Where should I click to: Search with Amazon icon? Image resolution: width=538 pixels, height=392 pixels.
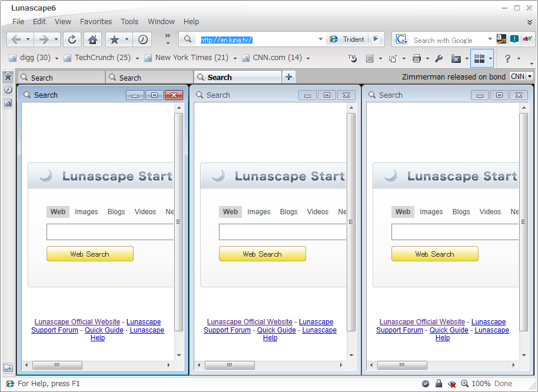pyautogui.click(x=501, y=39)
